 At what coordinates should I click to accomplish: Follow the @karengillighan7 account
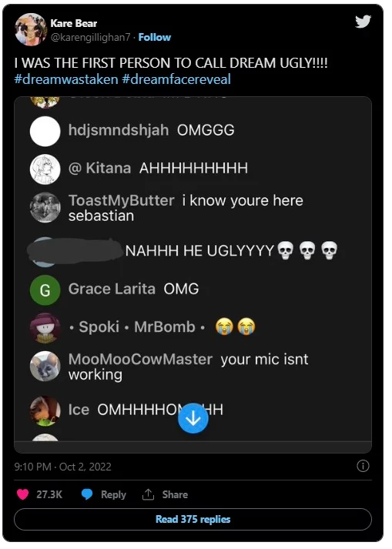155,37
